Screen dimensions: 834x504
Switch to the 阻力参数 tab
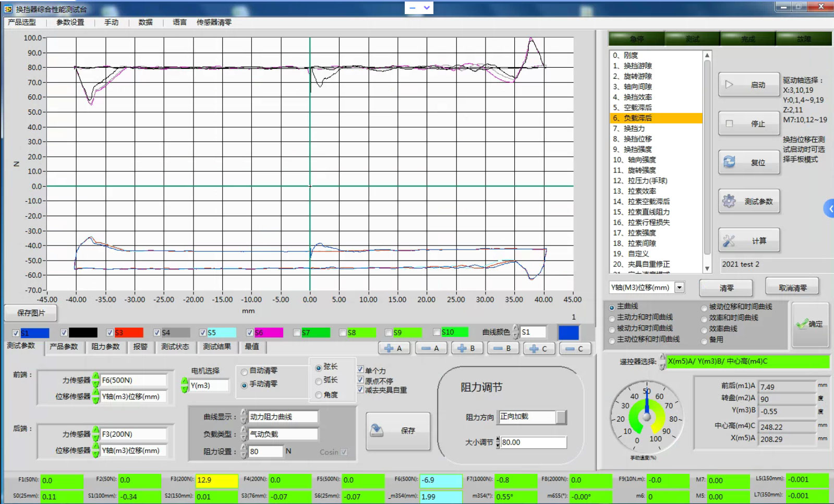(105, 347)
